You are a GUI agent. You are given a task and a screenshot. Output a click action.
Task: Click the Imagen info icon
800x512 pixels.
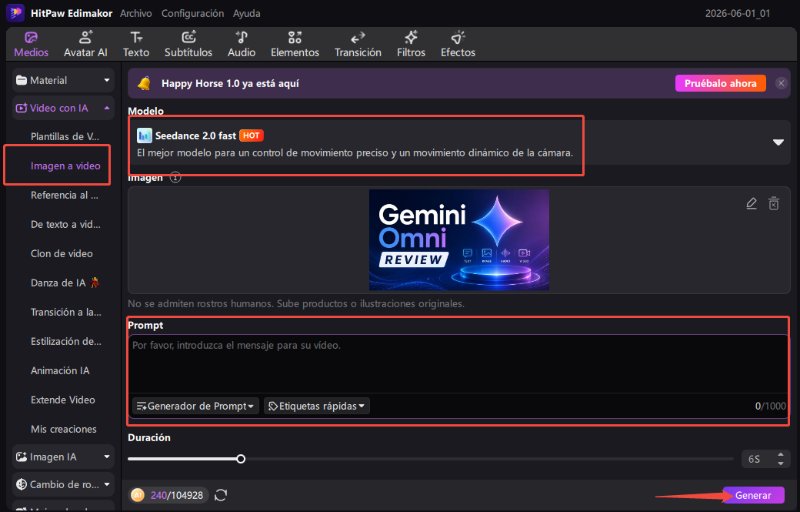pos(176,177)
